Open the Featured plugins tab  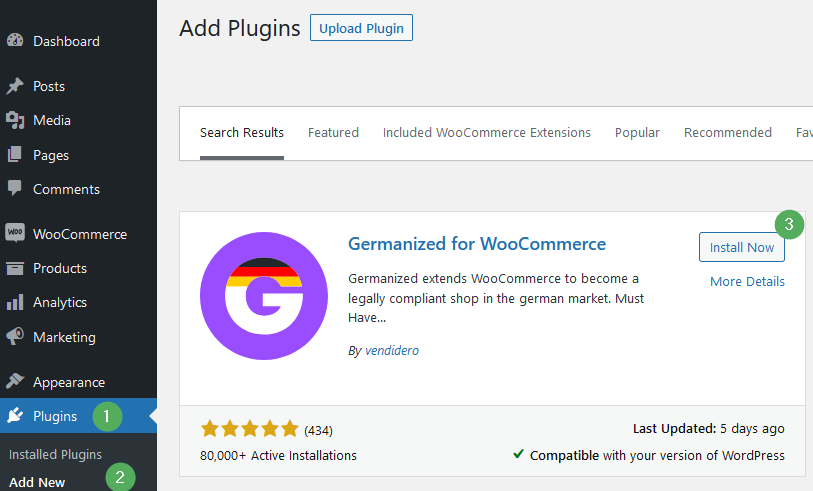click(333, 133)
